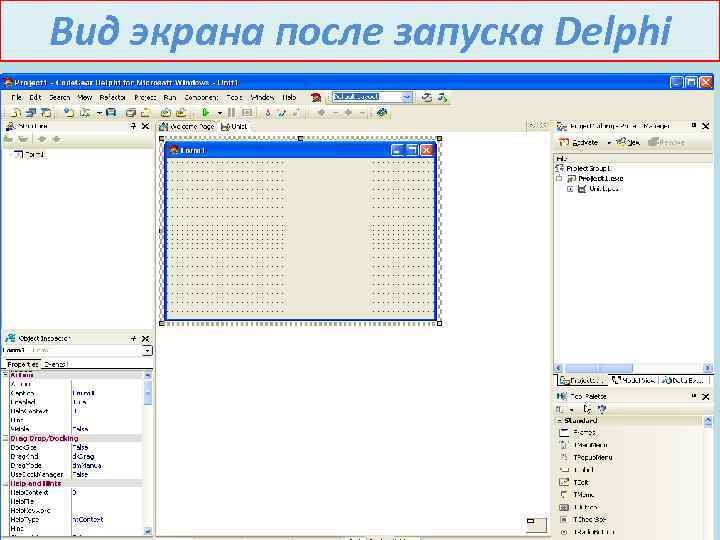Click the Set Debug Desktop icon
The height and width of the screenshot is (540, 720).
(442, 97)
